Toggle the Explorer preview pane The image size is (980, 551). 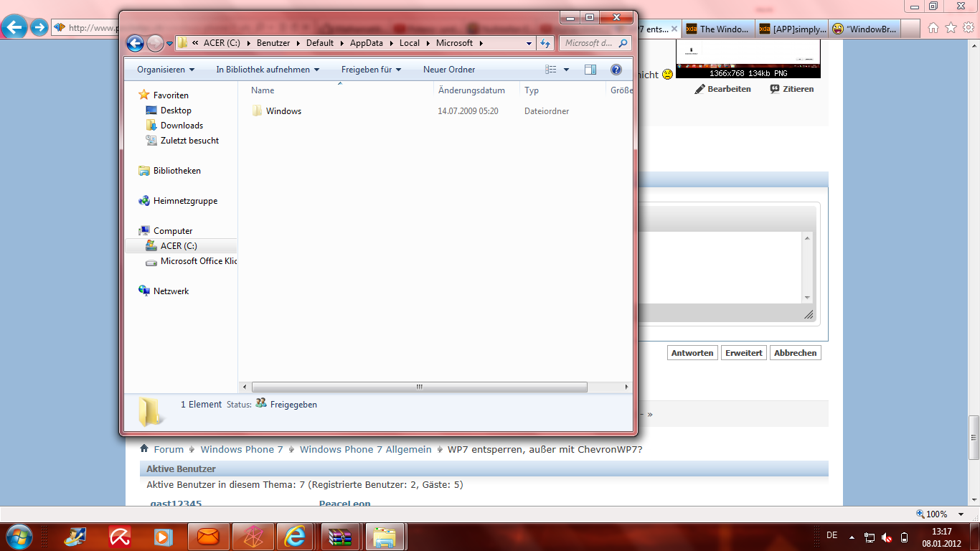(590, 70)
